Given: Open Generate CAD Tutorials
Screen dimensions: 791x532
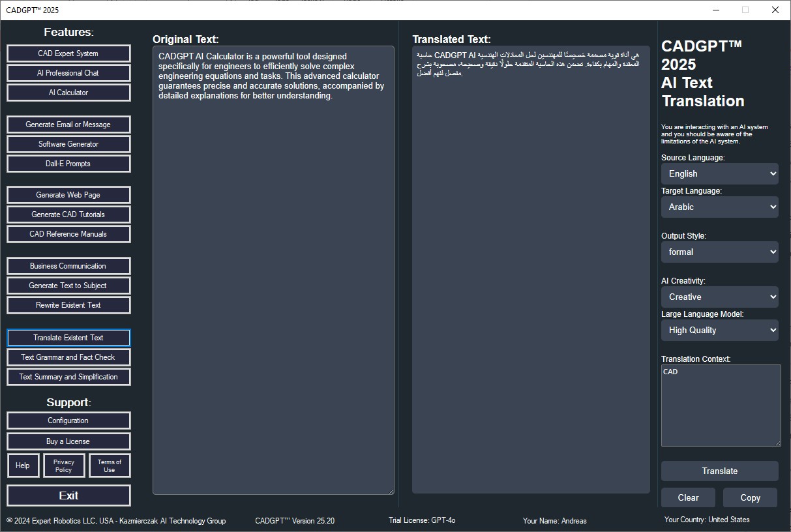Looking at the screenshot, I should coord(68,214).
